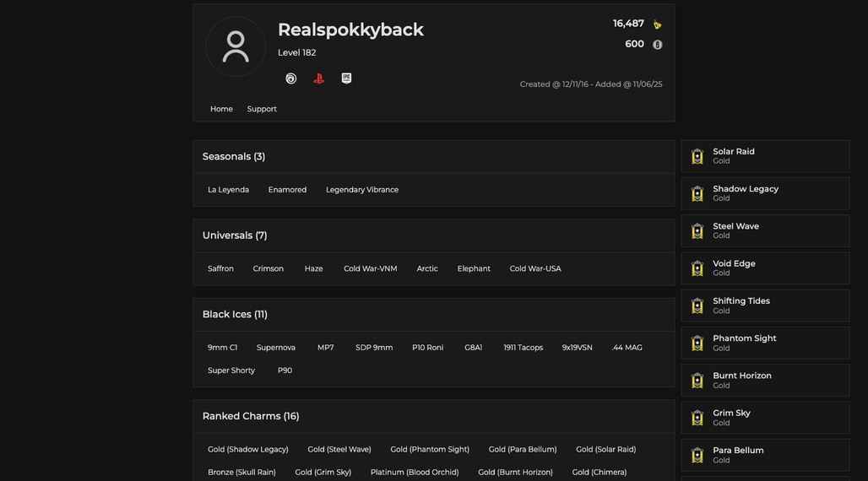Click the Black Ices (11) section header
The width and height of the screenshot is (868, 481).
pyautogui.click(x=235, y=315)
